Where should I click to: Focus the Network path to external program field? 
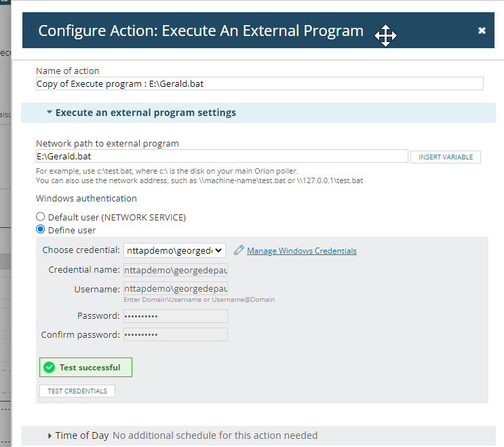coord(222,157)
